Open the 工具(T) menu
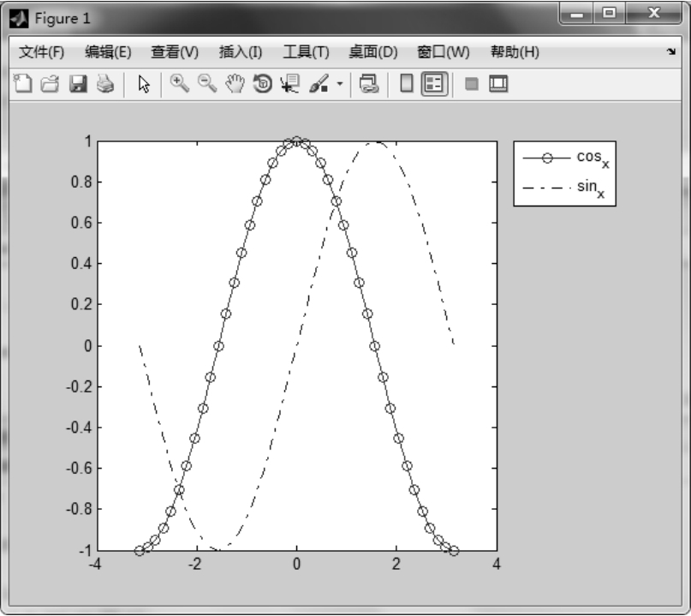Image resolution: width=691 pixels, height=616 pixels. [x=306, y=52]
